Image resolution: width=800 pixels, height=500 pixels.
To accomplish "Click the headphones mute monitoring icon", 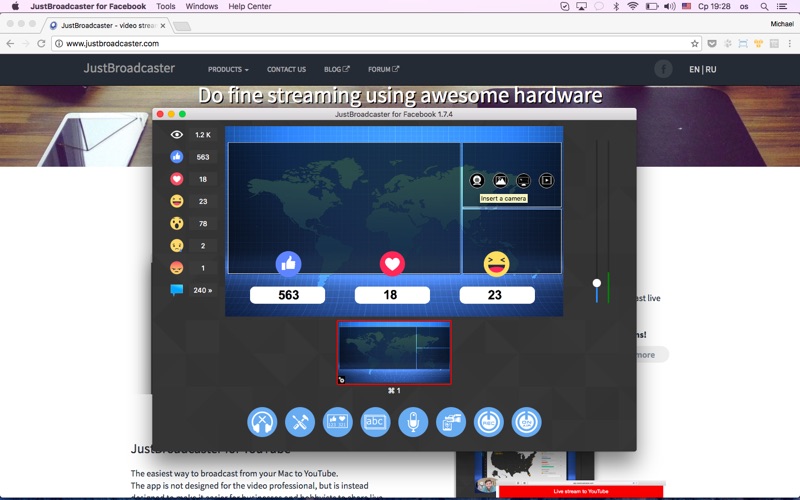I will coord(262,422).
